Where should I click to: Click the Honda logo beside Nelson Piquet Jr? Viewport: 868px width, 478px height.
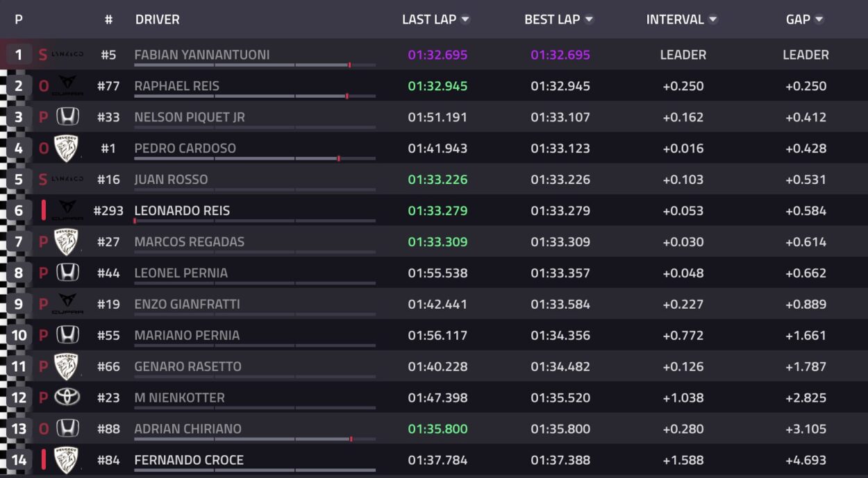67,117
